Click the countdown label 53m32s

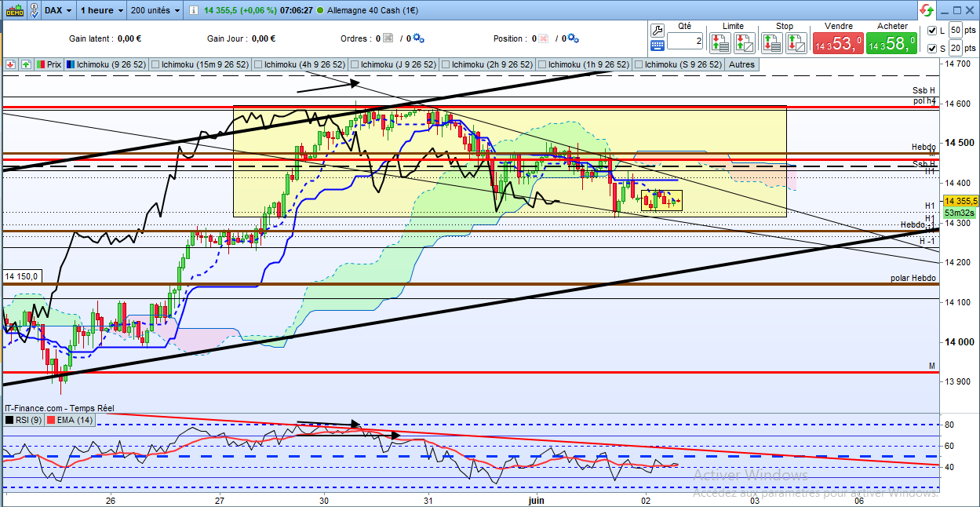click(959, 213)
